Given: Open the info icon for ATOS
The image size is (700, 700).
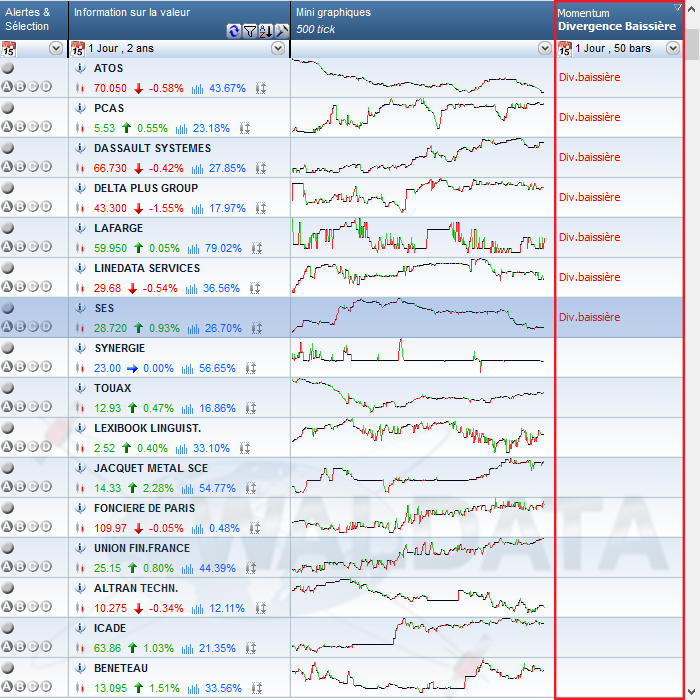Looking at the screenshot, I should point(80,68).
